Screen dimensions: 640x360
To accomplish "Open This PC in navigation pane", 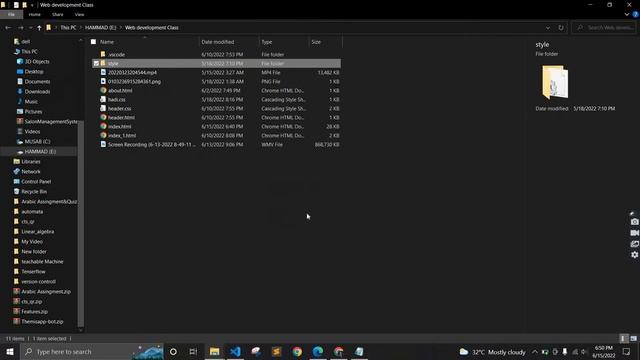I will (29, 51).
